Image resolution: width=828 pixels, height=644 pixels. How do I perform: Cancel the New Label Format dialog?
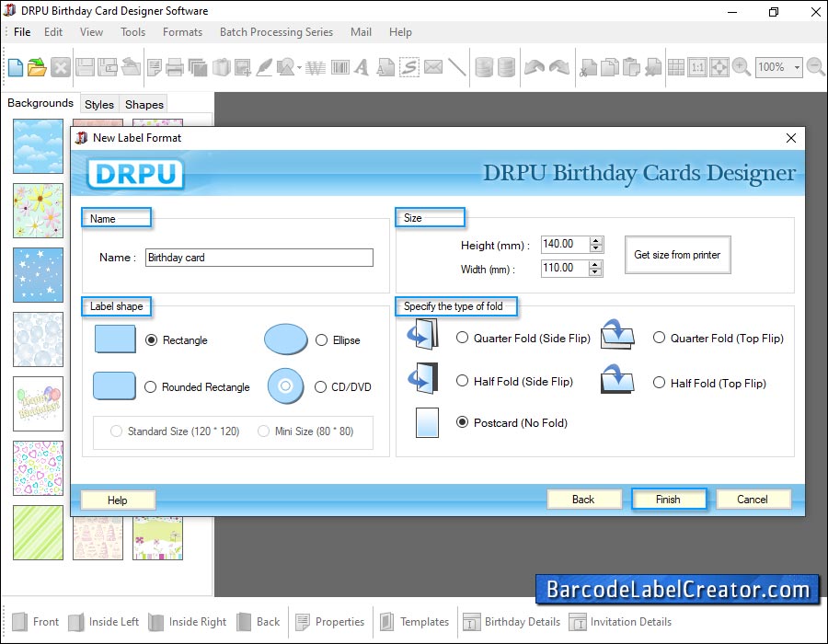pyautogui.click(x=753, y=500)
